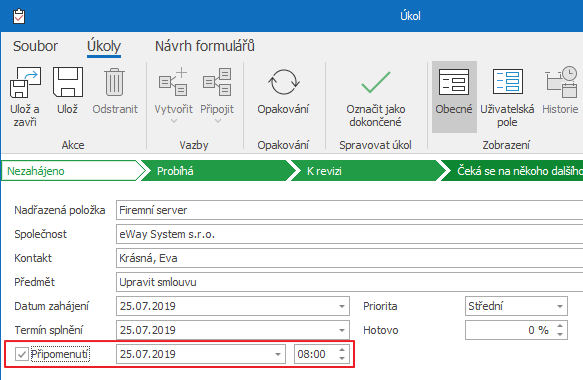
Task: Click the Vytvořit relation icon
Action: pos(173,83)
